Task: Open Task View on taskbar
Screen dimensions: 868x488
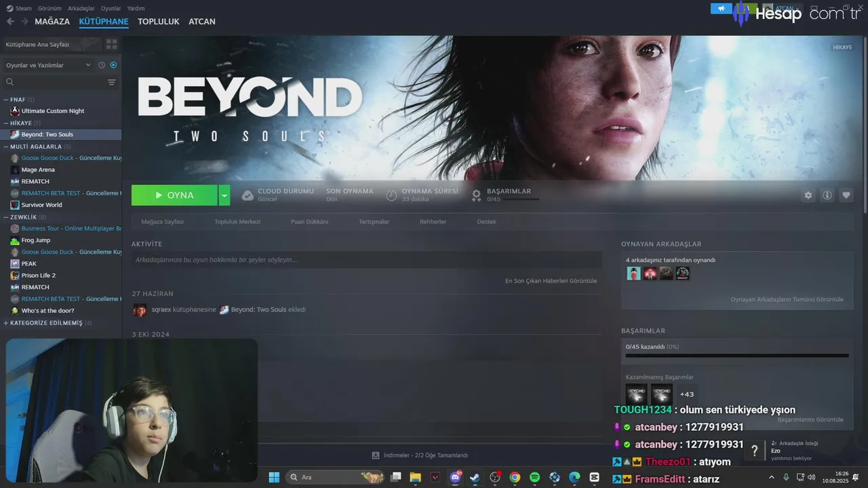Action: click(396, 477)
